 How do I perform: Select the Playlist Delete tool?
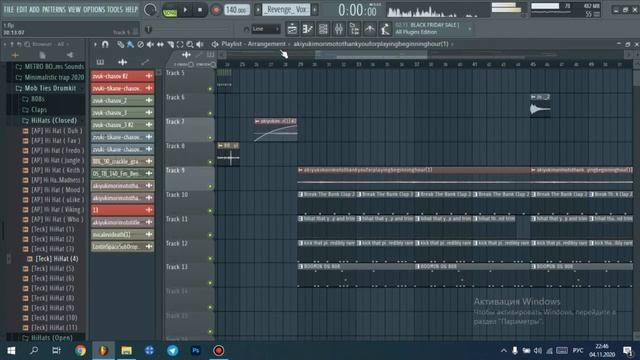[141, 44]
